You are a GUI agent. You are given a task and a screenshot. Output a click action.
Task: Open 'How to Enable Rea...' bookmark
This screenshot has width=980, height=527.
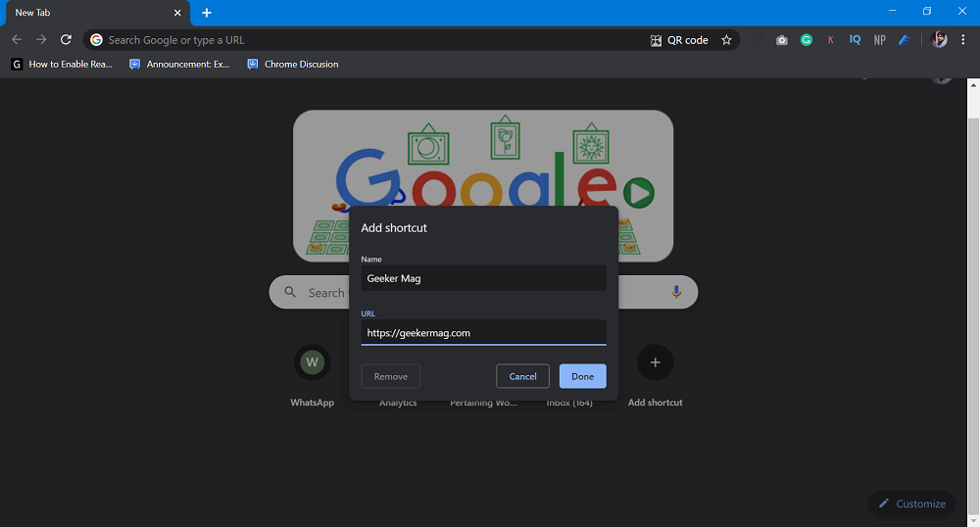click(62, 65)
